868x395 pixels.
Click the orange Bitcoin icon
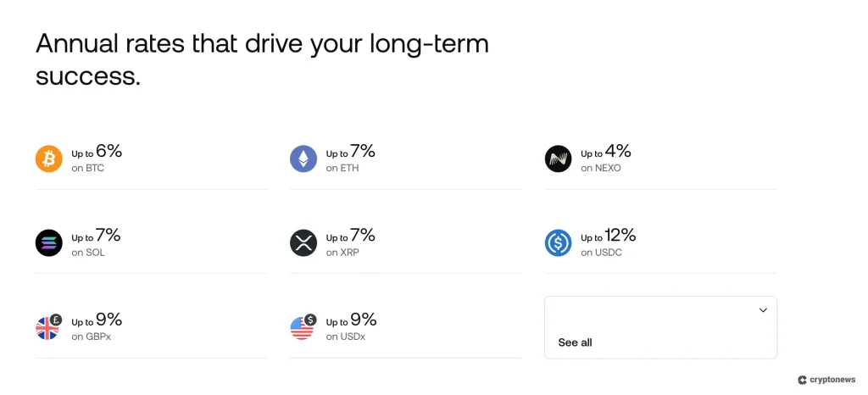[49, 159]
